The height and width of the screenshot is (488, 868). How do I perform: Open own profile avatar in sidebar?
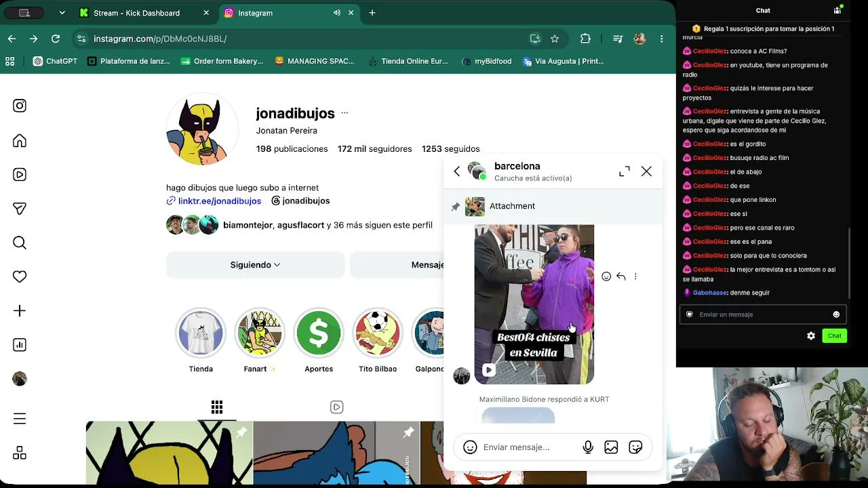20,379
